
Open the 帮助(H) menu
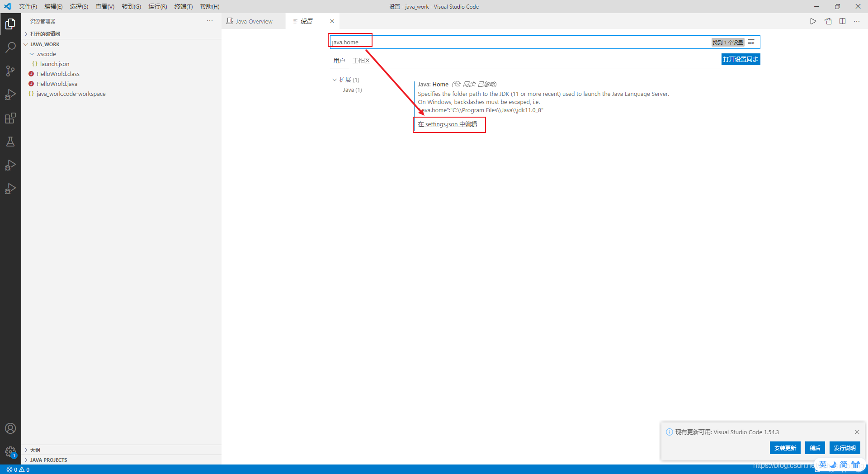coord(210,6)
